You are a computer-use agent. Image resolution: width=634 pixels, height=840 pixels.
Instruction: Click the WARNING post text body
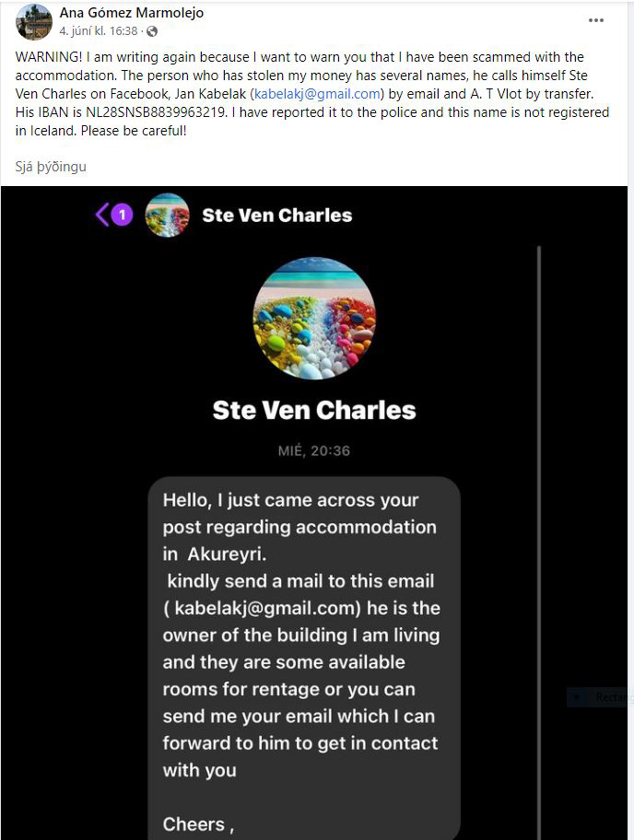[x=311, y=94]
